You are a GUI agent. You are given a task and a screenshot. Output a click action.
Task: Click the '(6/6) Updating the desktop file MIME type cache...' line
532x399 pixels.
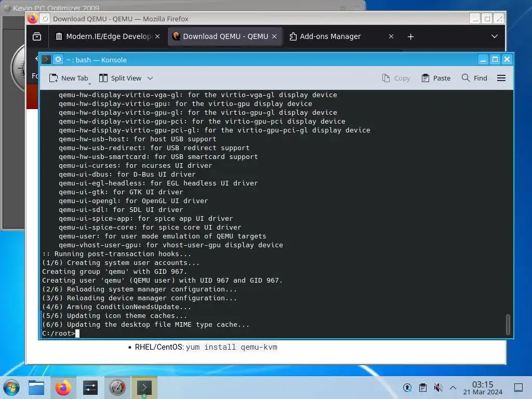145,325
